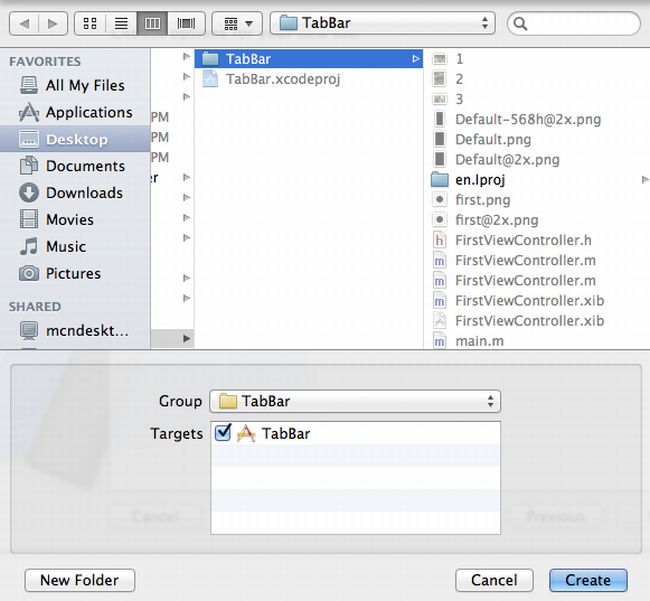Select shared computer mcndeskt...

[x=75, y=331]
